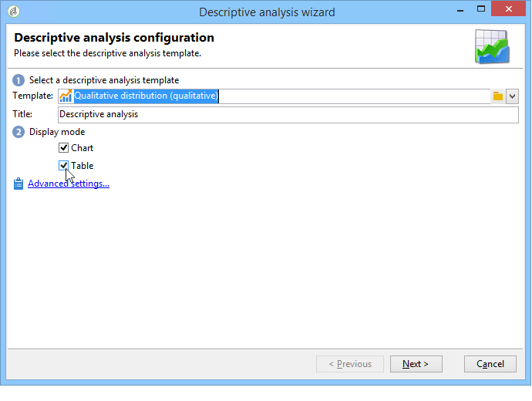Click the Table checkbox label
Screen dimensions: 532x401
click(x=82, y=166)
